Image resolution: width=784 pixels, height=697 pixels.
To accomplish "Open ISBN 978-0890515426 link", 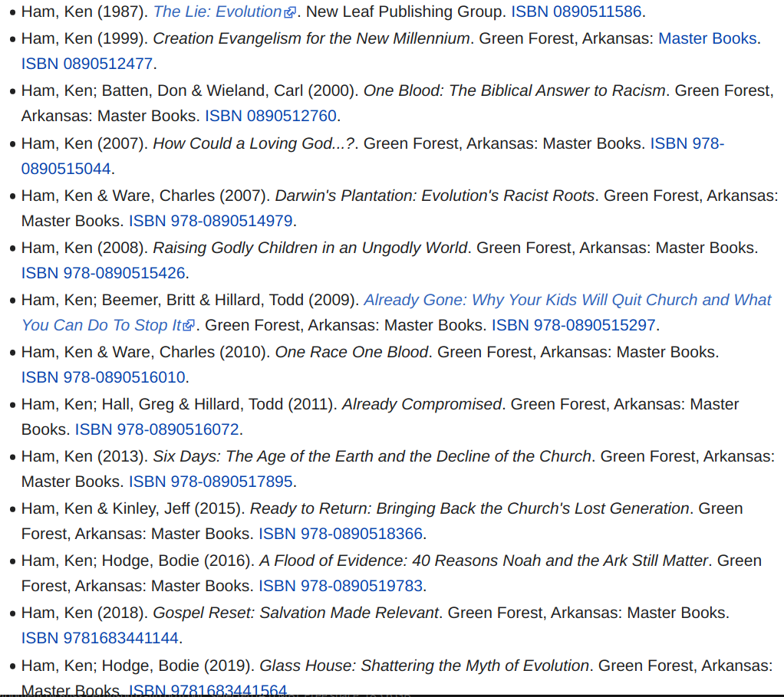I will point(103,273).
